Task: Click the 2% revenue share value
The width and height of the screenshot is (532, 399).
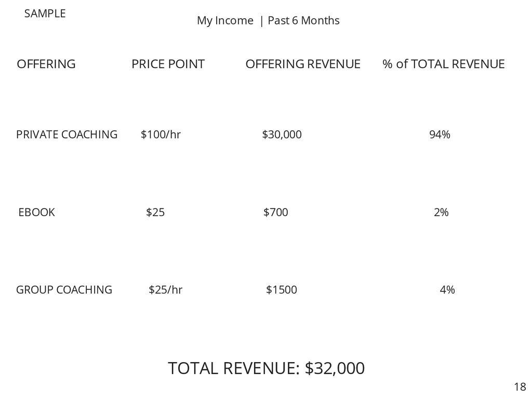Action: [441, 212]
